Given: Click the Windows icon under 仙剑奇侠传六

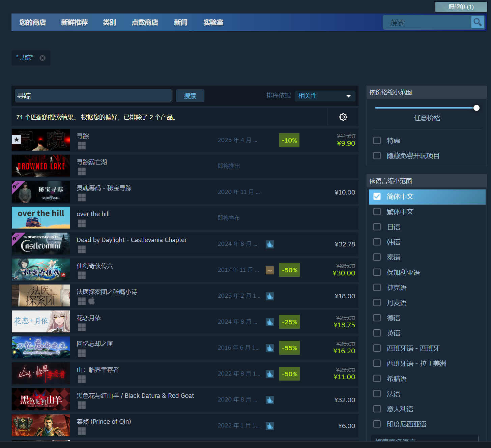Looking at the screenshot, I should tap(82, 275).
